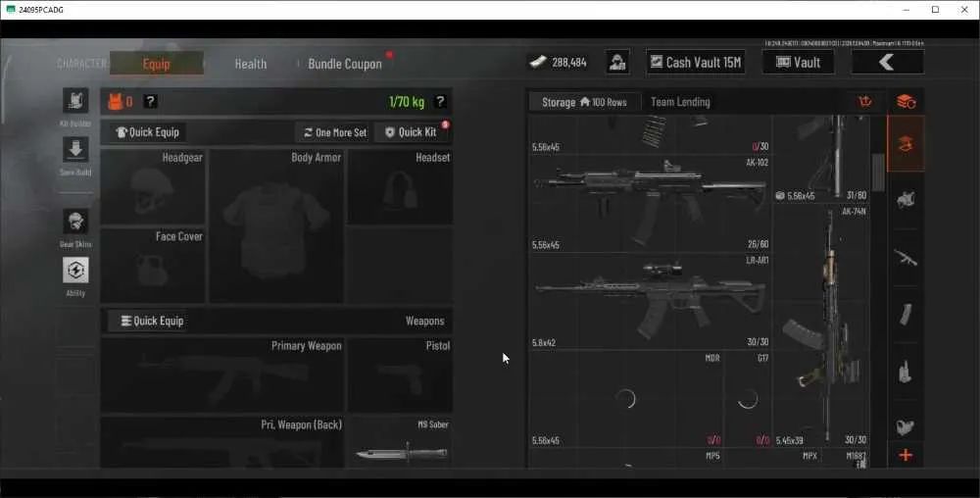Select the Pri. Weapon (Back) slot
The width and height of the screenshot is (980, 498).
pos(221,442)
